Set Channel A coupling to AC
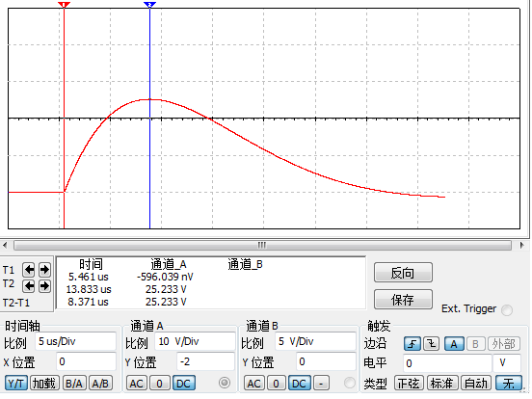532x399 pixels. click(137, 384)
